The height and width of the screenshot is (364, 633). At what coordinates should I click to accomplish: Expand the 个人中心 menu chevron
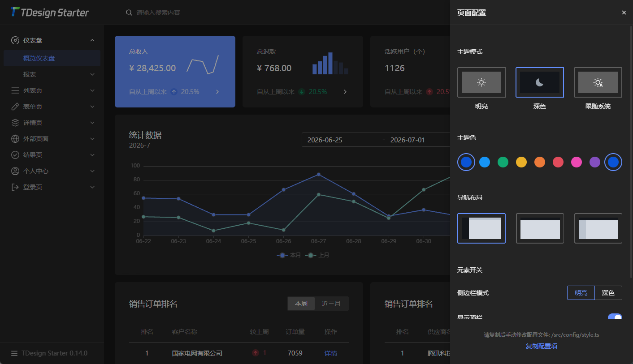(92, 171)
